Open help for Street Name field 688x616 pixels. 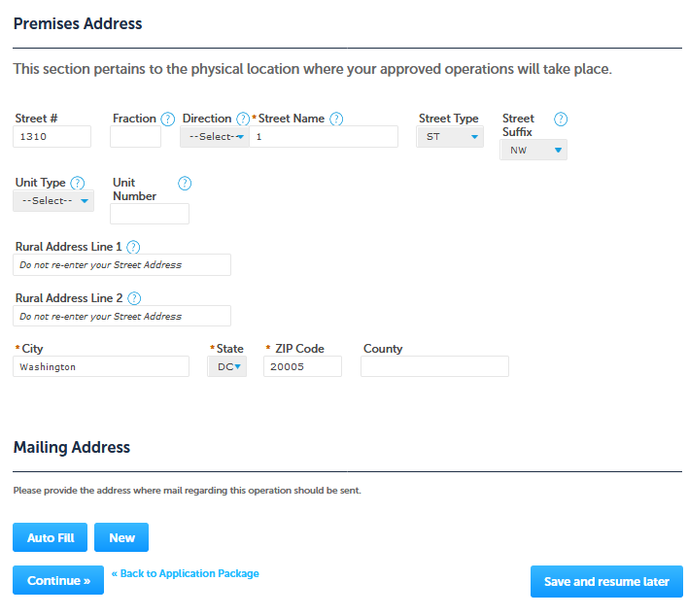(336, 120)
